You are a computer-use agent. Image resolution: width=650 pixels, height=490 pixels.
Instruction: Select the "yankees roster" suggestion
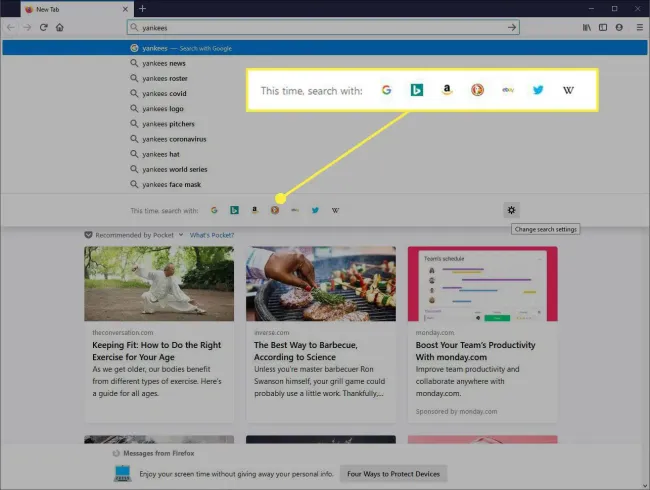click(x=164, y=78)
